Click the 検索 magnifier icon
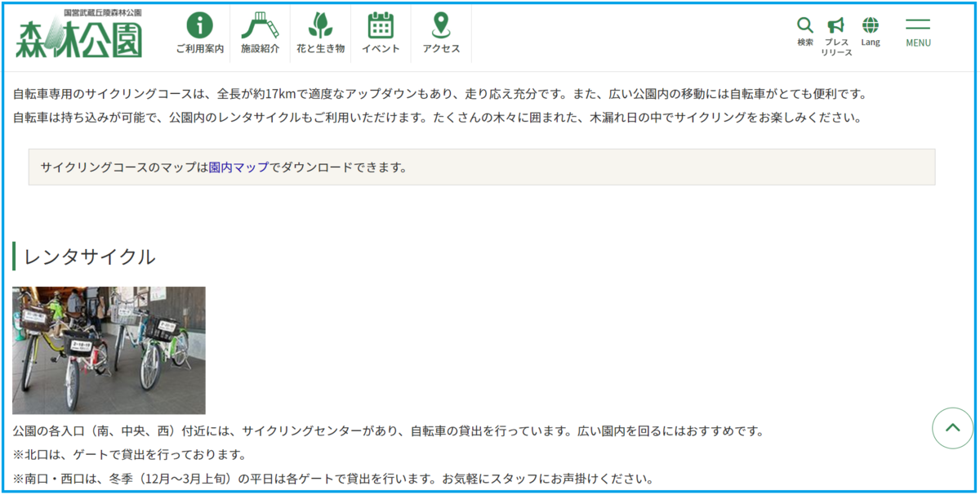The width and height of the screenshot is (980, 495). [805, 32]
